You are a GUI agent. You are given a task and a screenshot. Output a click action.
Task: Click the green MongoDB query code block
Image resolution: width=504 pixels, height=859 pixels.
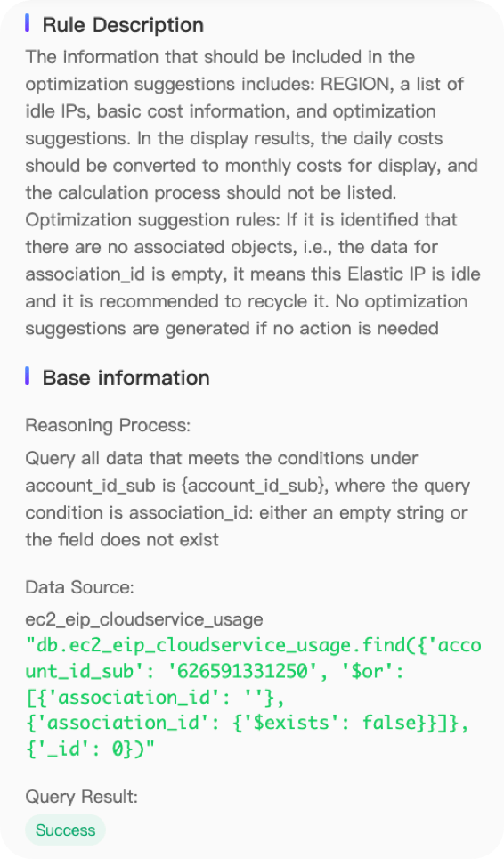(254, 697)
